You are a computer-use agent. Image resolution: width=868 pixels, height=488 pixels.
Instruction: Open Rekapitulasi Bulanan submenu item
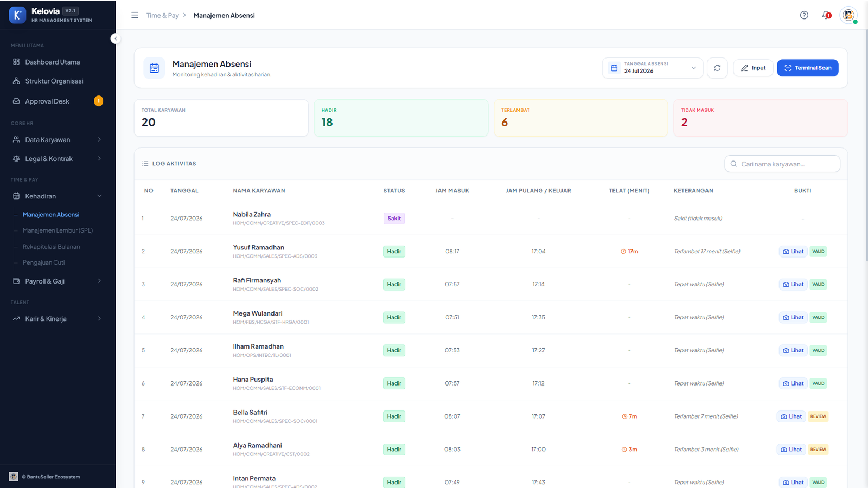(x=51, y=247)
